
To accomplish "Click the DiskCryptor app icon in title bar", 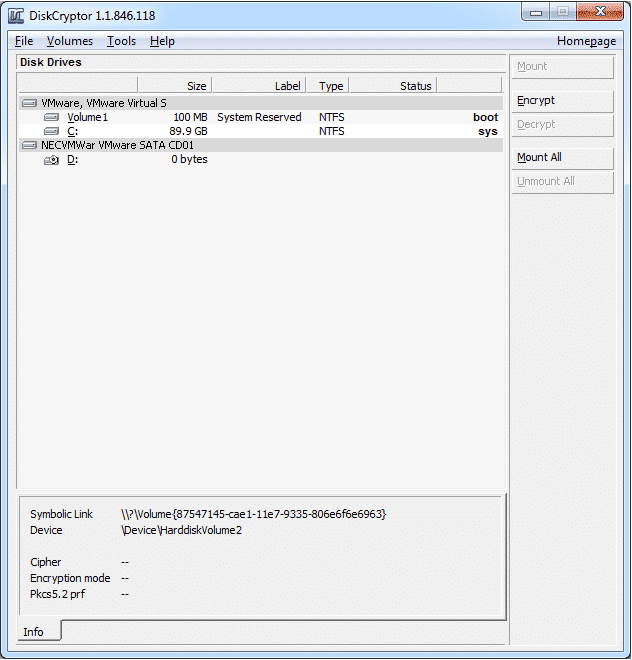I will point(16,16).
